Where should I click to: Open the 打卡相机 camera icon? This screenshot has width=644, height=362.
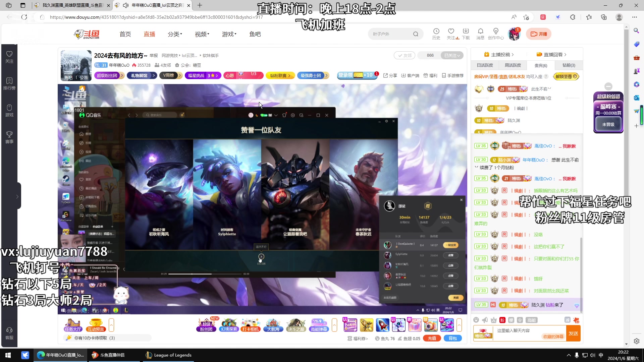(x=251, y=325)
